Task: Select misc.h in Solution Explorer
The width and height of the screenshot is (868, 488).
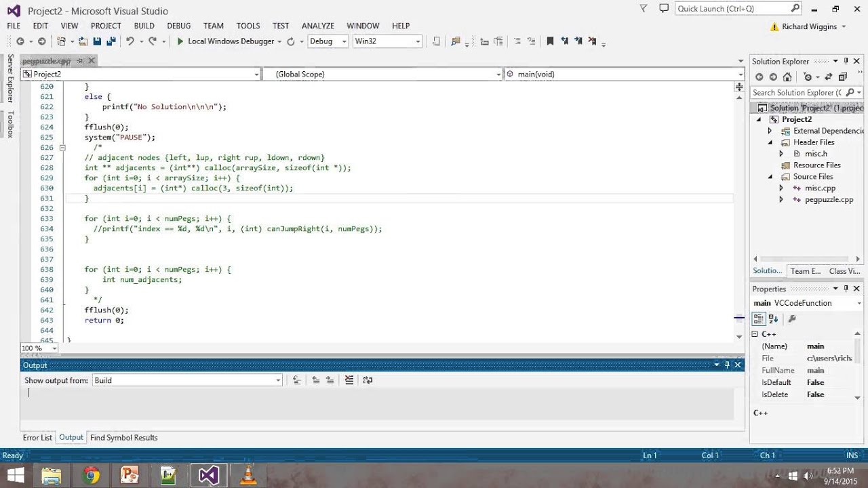Action: [x=816, y=154]
